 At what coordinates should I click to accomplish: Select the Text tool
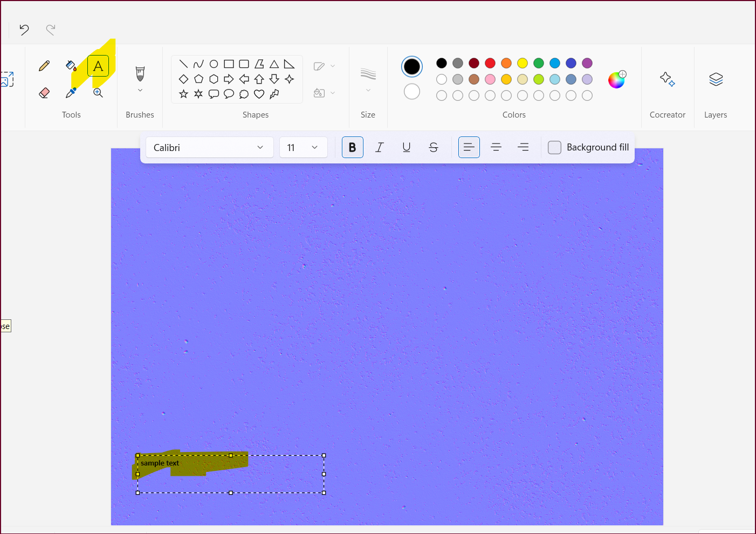98,66
